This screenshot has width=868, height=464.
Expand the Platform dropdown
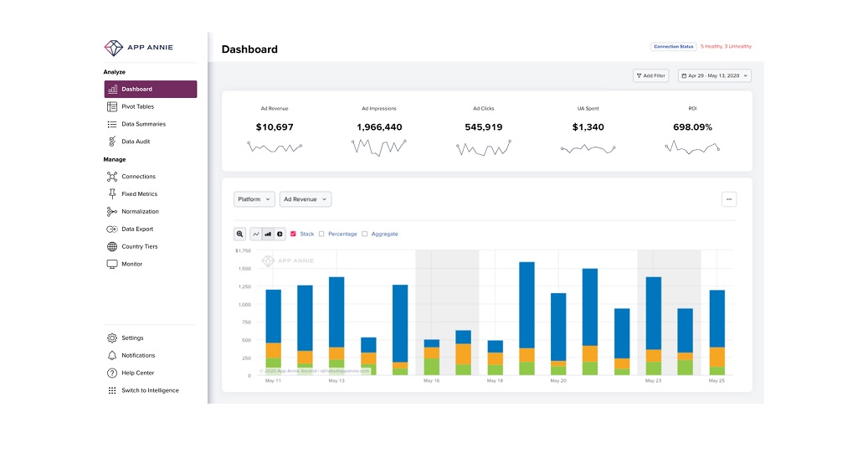254,199
